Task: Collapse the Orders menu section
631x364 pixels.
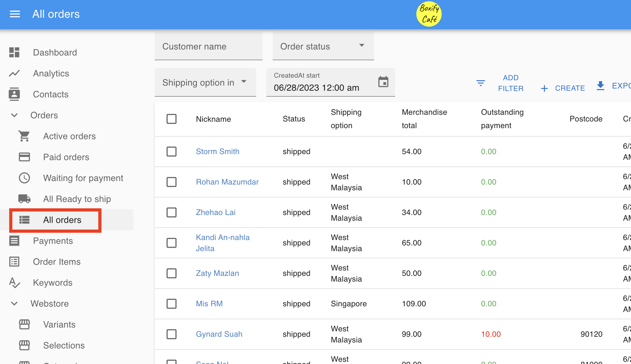Action: tap(14, 115)
